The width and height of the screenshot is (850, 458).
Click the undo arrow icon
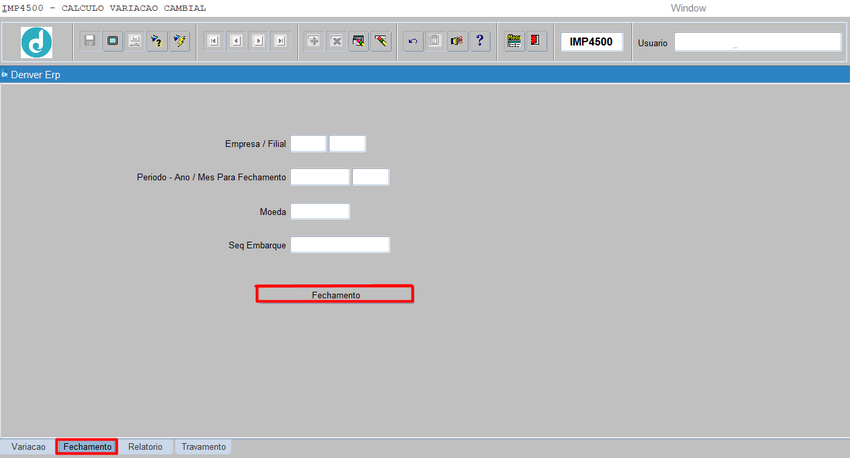pyautogui.click(x=412, y=41)
